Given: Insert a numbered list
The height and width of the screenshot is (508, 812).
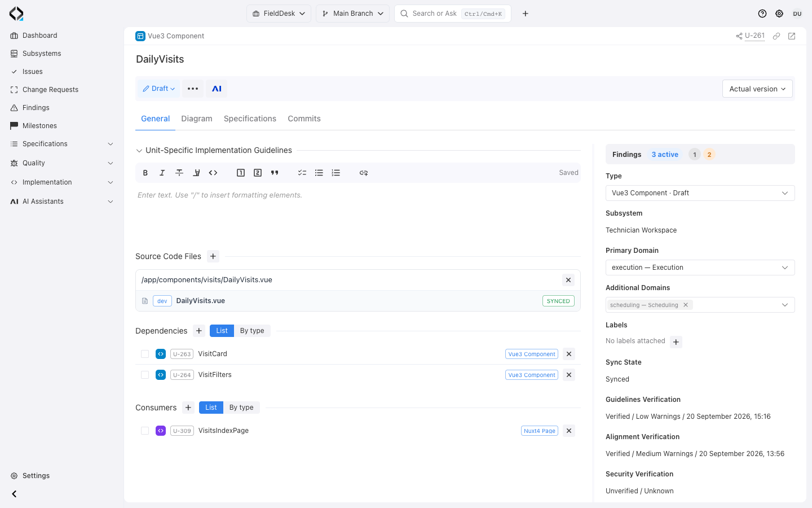Looking at the screenshot, I should [x=336, y=173].
